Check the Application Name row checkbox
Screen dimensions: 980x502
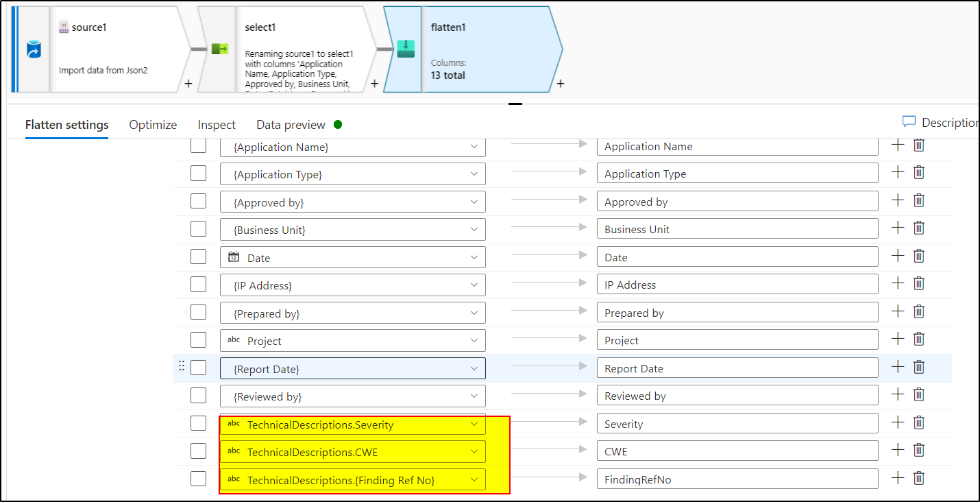(x=198, y=145)
